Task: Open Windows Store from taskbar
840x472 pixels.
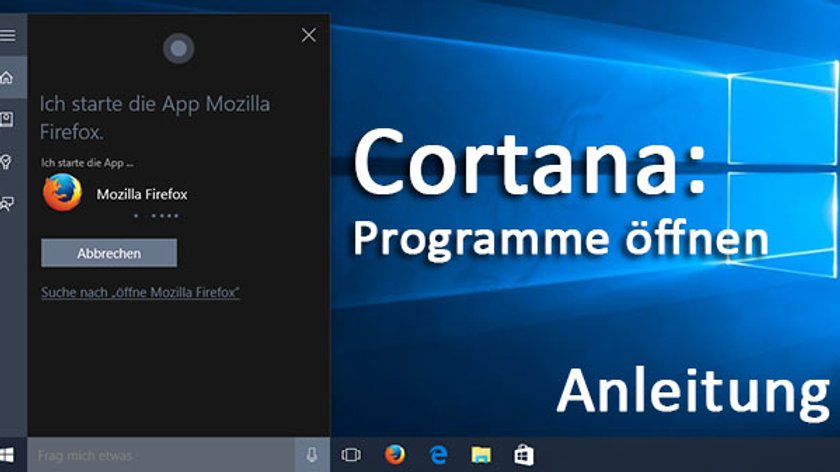Action: pos(523,455)
